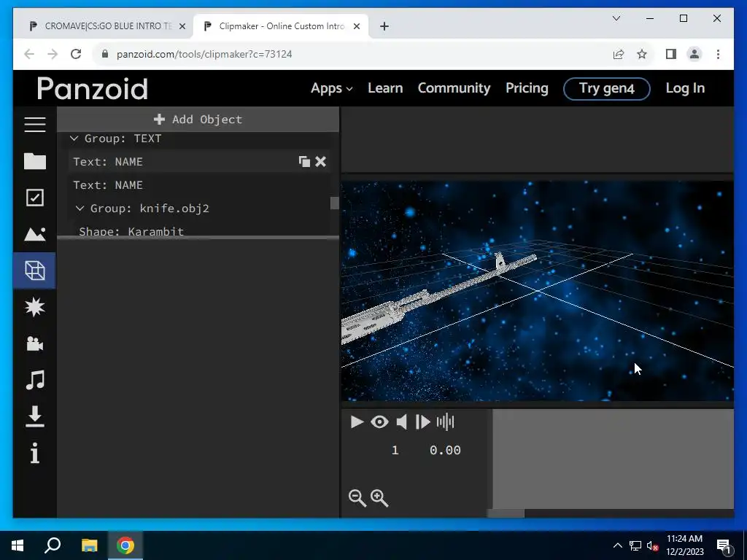Open the Pricing page
This screenshot has width=747, height=560.
527,88
